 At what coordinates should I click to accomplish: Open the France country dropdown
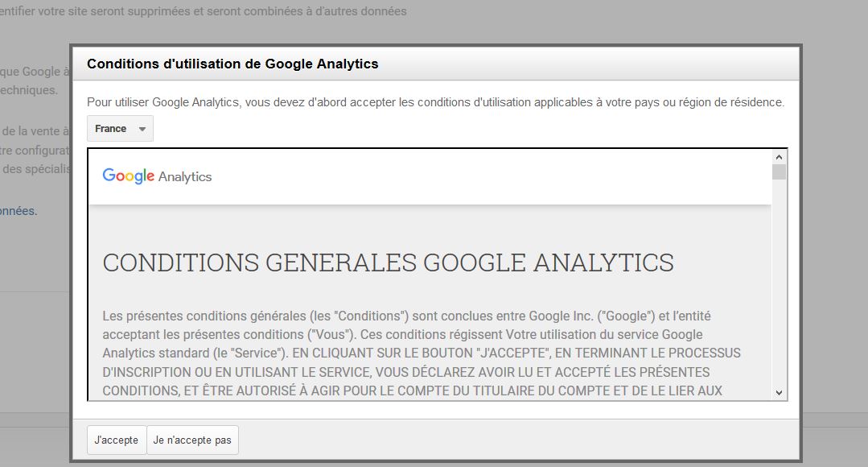120,129
